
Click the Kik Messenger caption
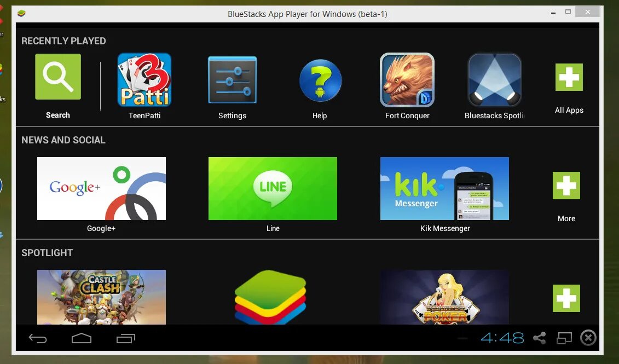point(445,229)
